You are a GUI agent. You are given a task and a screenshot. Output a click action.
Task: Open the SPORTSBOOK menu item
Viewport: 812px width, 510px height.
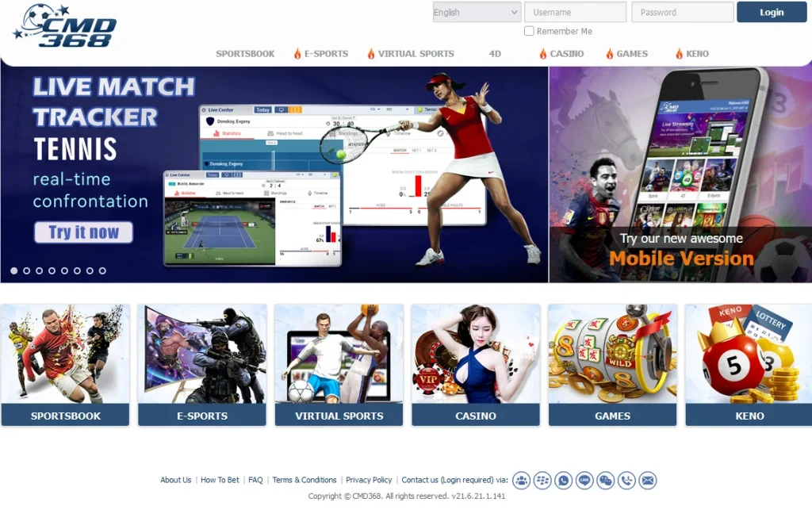(x=245, y=54)
